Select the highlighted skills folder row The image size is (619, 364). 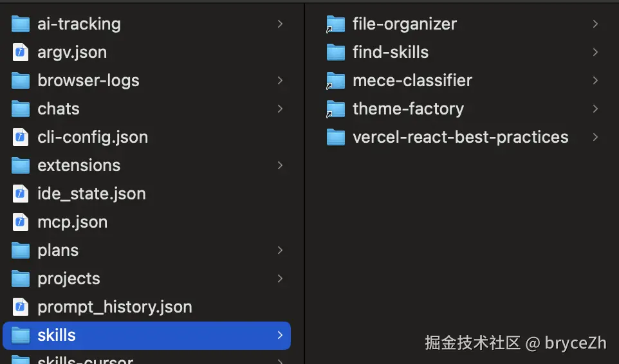(x=147, y=335)
